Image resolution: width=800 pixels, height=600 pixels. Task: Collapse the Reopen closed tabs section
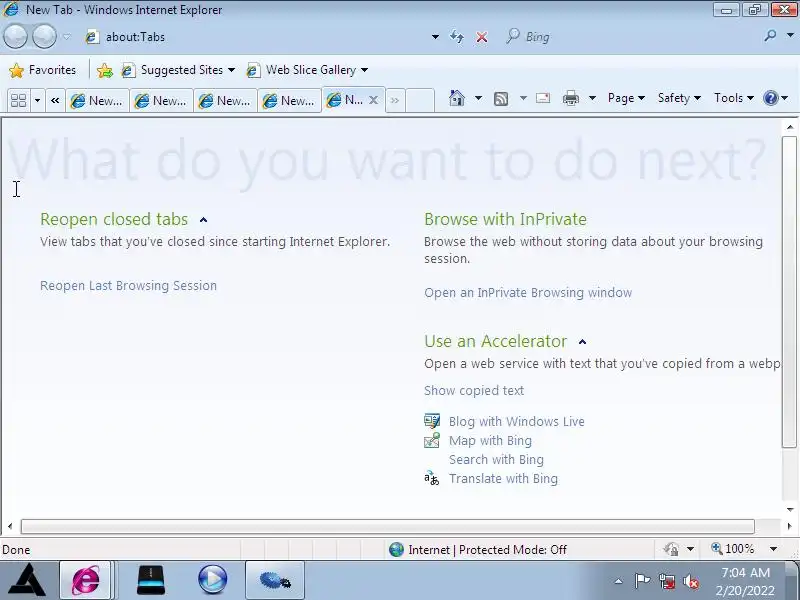click(204, 220)
